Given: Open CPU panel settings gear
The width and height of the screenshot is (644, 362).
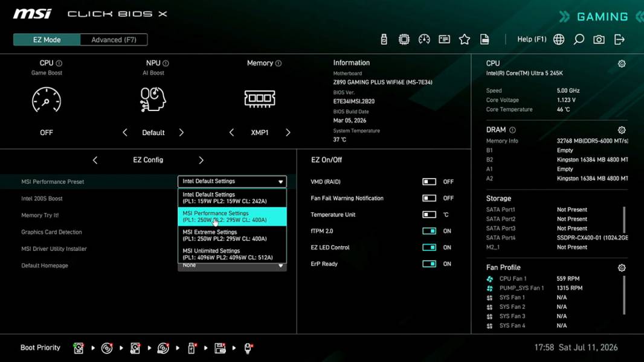Looking at the screenshot, I should (x=622, y=63).
